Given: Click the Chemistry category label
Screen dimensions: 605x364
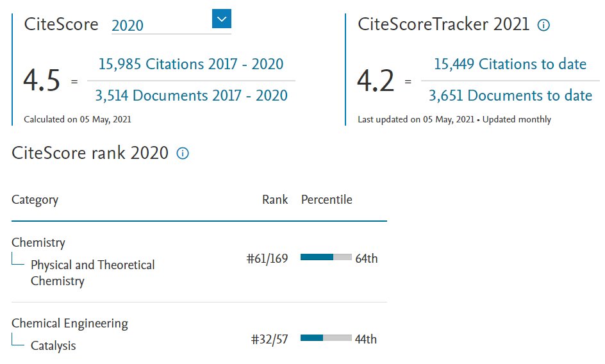Looking at the screenshot, I should [x=38, y=243].
